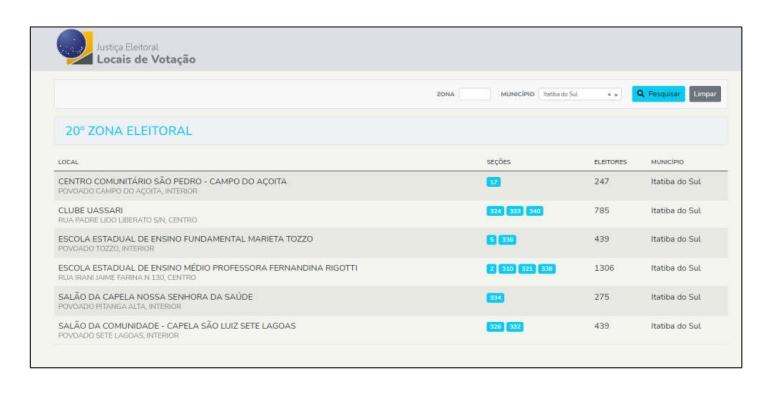Image resolution: width=784 pixels, height=396 pixels.
Task: Click section badge 310 for Fernandina Rigotti school
Action: coord(508,269)
